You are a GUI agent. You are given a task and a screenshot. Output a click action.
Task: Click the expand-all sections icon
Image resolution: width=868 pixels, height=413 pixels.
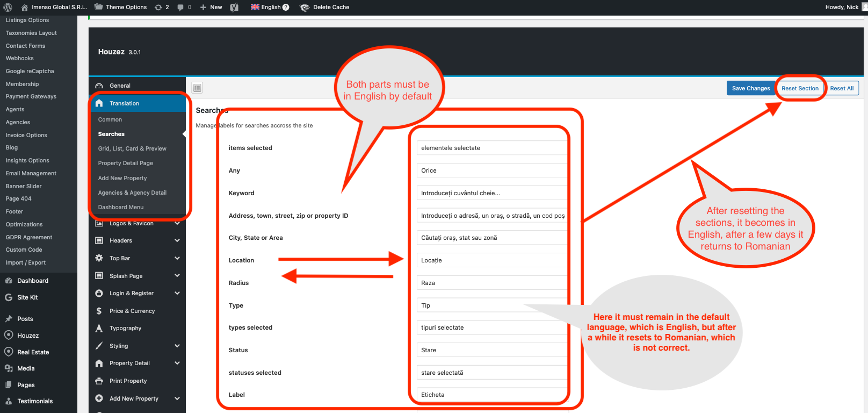197,88
